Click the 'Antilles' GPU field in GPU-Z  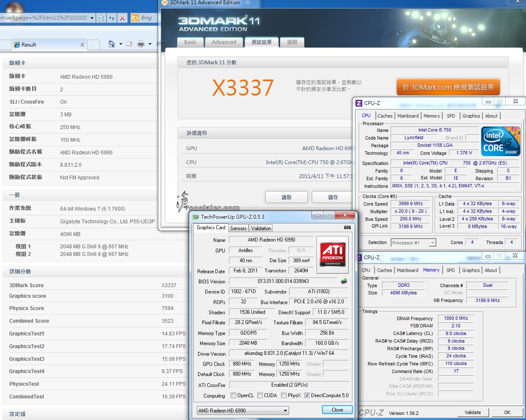coord(245,250)
